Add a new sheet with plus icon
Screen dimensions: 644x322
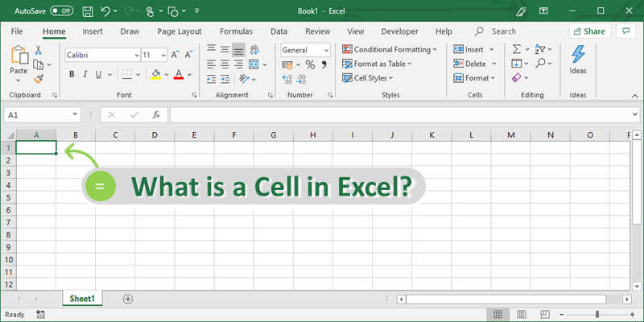128,299
